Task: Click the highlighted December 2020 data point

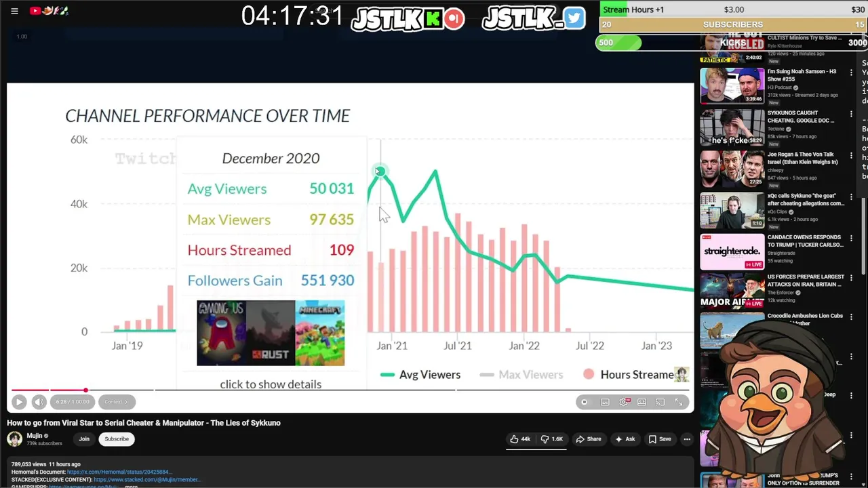Action: click(x=380, y=171)
